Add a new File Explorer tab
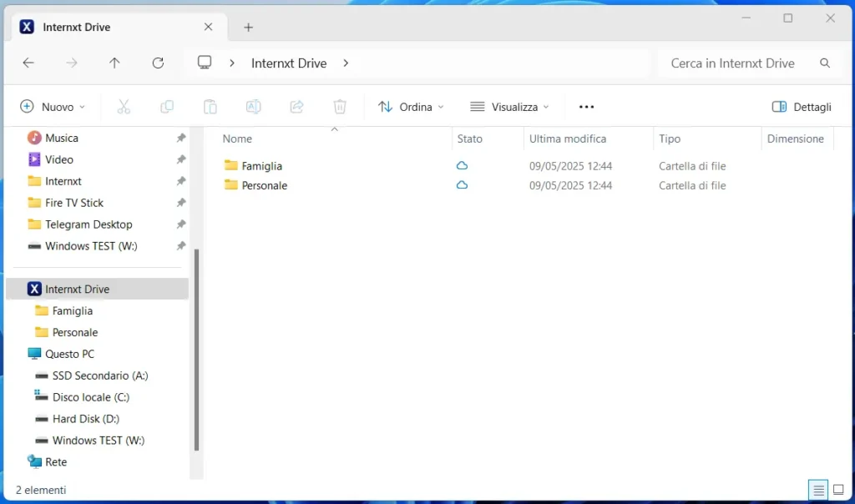This screenshot has height=504, width=855. pyautogui.click(x=248, y=28)
